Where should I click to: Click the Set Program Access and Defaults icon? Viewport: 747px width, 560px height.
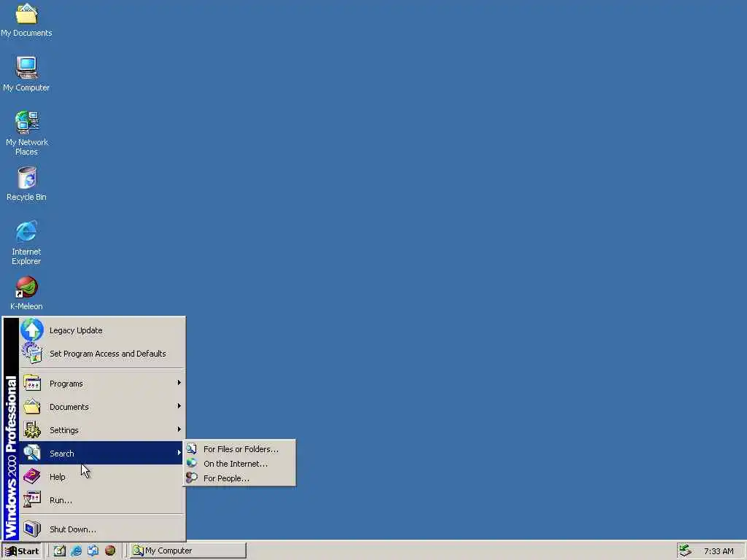pos(32,354)
